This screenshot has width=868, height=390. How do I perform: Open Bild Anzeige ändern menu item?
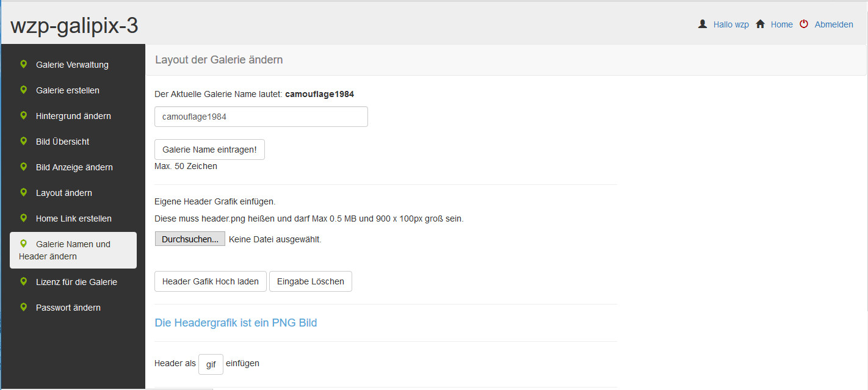click(x=74, y=167)
